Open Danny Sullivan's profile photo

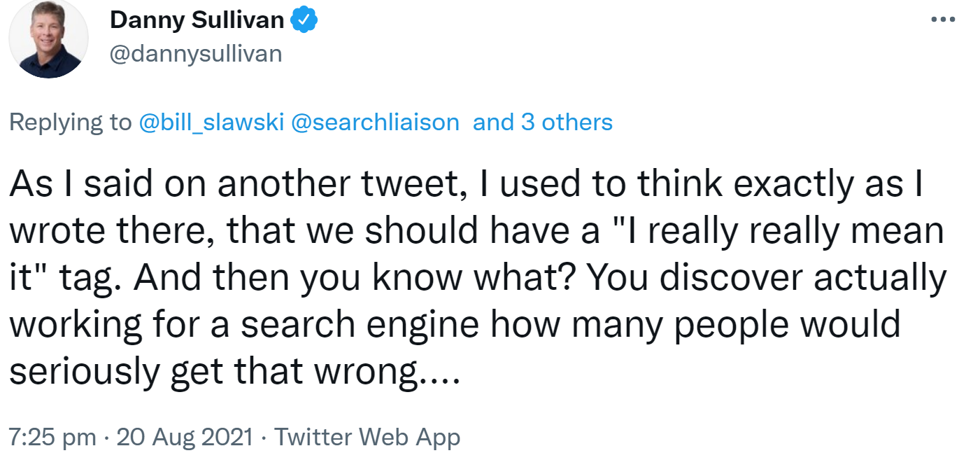click(49, 39)
